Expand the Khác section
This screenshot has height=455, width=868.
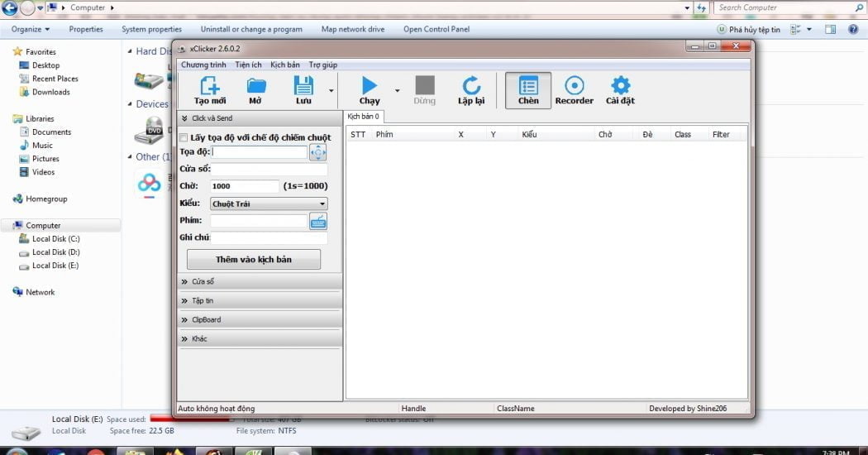coord(260,338)
